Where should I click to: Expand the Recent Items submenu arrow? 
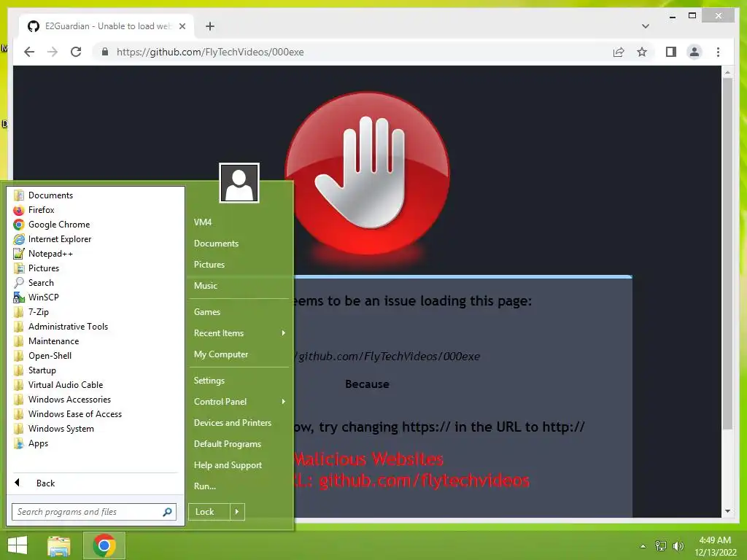tap(284, 332)
